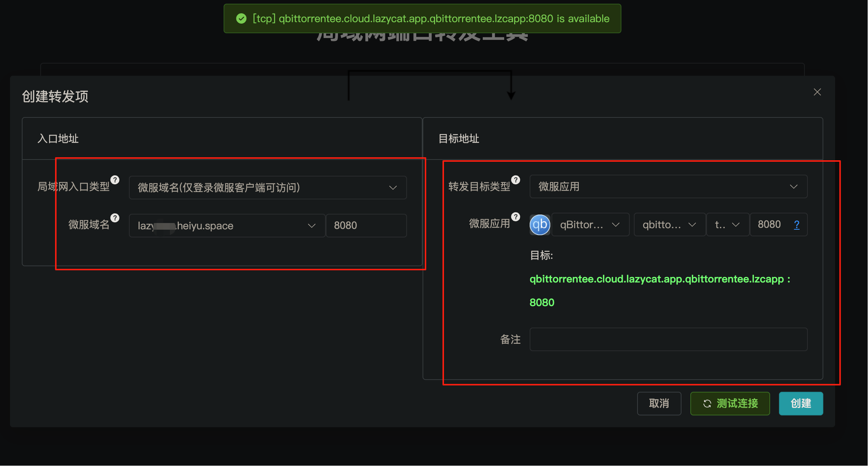Expand the qBittor... app selector

[590, 225]
